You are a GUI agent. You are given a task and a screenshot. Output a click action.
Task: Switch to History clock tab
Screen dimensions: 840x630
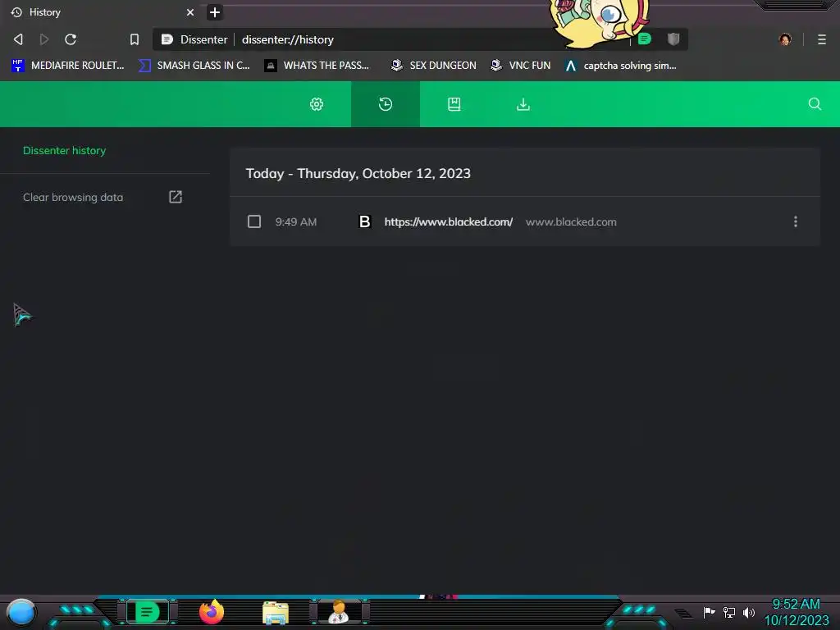click(x=386, y=104)
